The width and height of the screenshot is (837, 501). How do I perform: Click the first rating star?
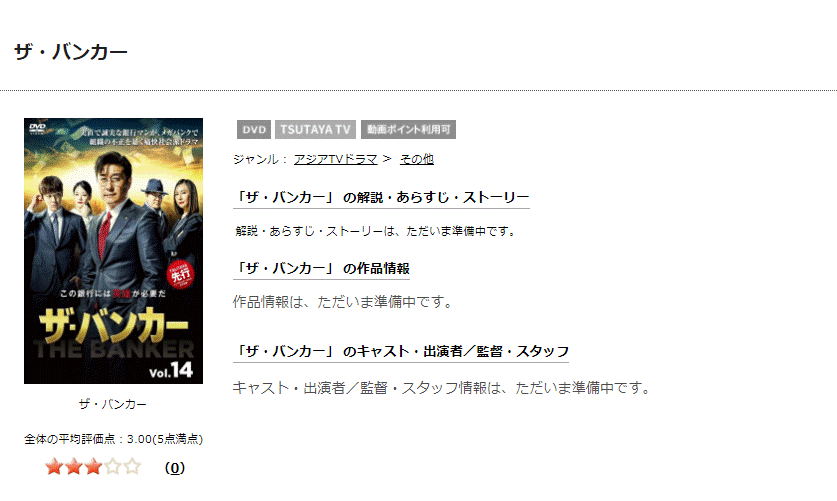pos(54,467)
